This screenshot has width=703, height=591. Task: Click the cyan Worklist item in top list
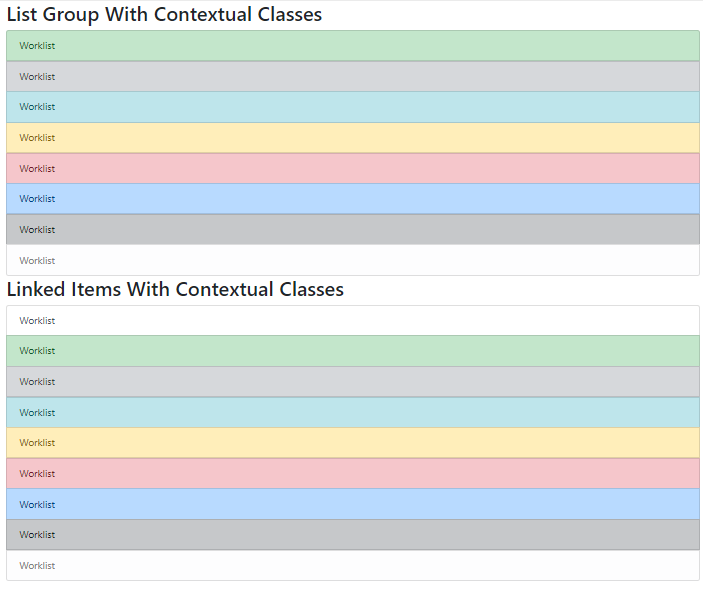click(x=353, y=107)
